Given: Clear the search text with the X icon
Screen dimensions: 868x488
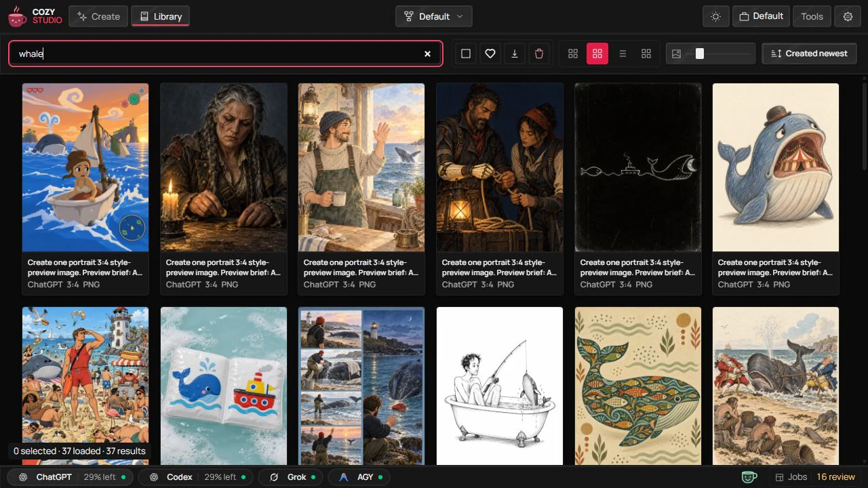Looking at the screenshot, I should tap(427, 54).
